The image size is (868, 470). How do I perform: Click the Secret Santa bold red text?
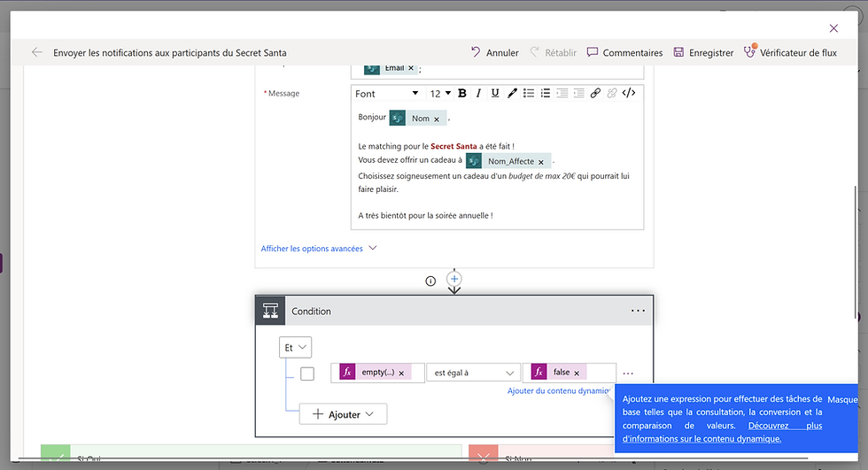[x=453, y=146]
